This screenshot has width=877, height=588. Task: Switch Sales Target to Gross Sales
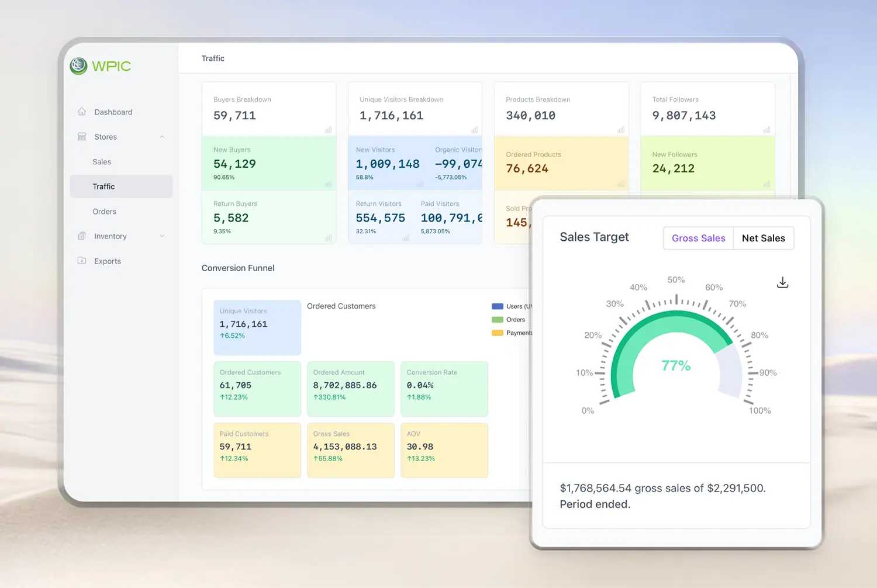(x=698, y=238)
